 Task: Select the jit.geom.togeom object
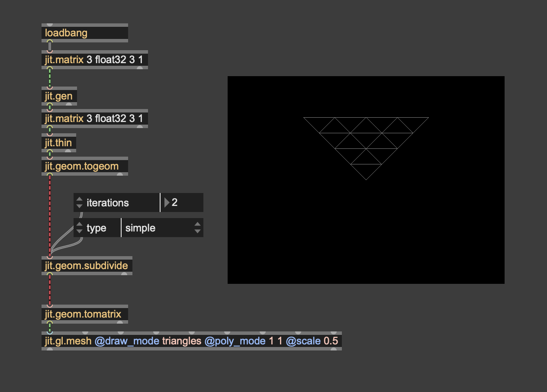pos(85,166)
